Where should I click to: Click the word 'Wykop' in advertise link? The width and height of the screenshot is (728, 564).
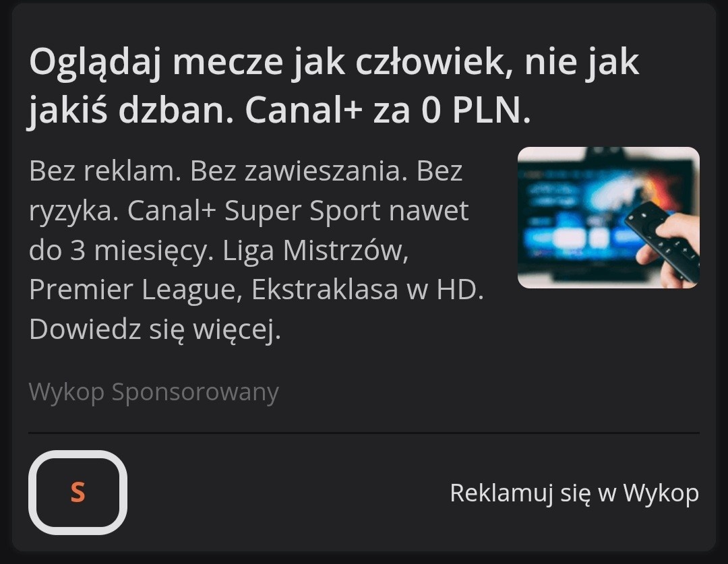pos(661,493)
